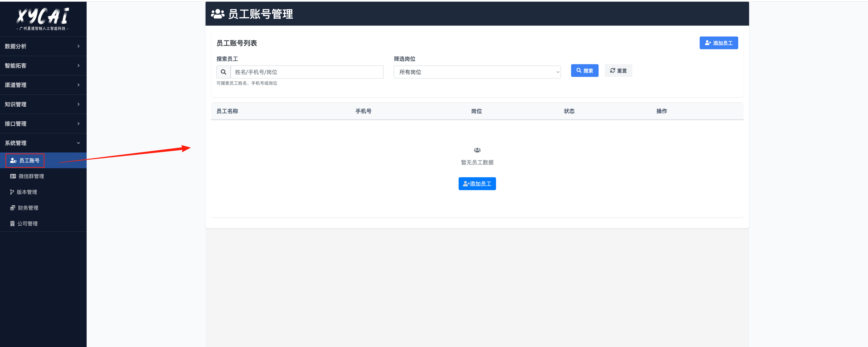Open the 智能拓客 sidebar menu
Image resolution: width=868 pixels, height=347 pixels.
(x=43, y=65)
